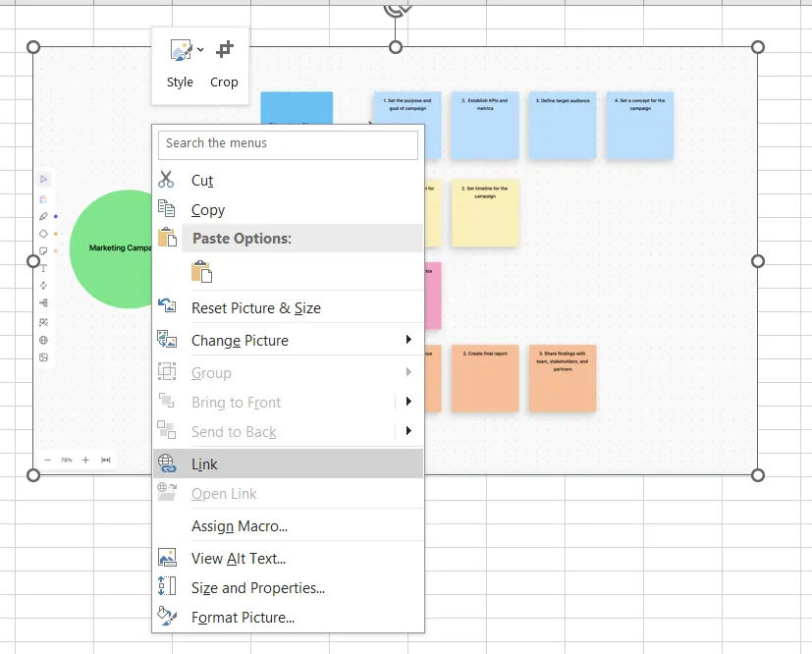Click the blue note 'Establish KPIs and metrics'
Screen dimensions: 812x654
click(485, 126)
